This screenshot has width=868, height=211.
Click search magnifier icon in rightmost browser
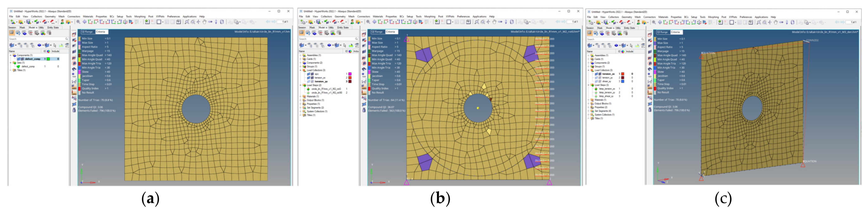643,39
